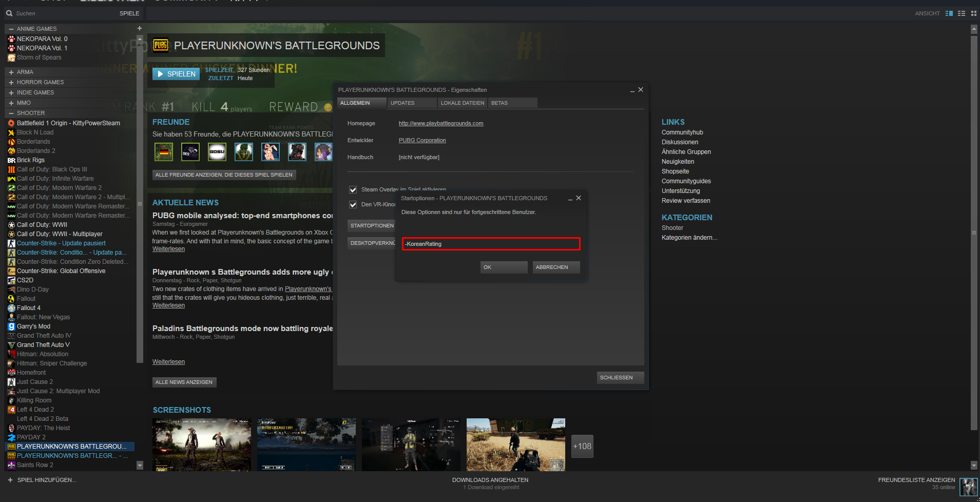
Task: Switch to detail view icon
Action: click(x=949, y=13)
